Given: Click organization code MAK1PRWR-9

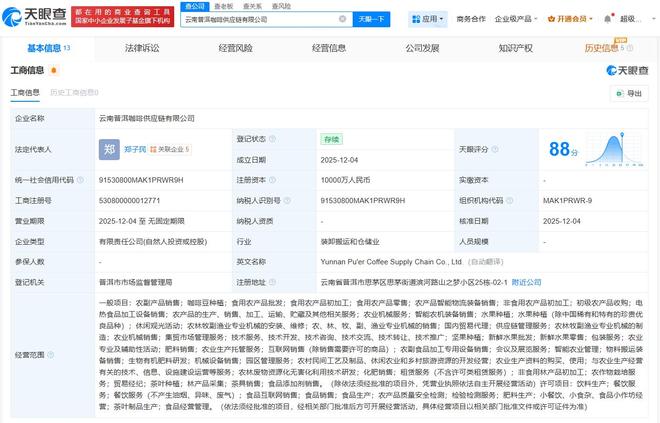Looking at the screenshot, I should coord(567,201).
